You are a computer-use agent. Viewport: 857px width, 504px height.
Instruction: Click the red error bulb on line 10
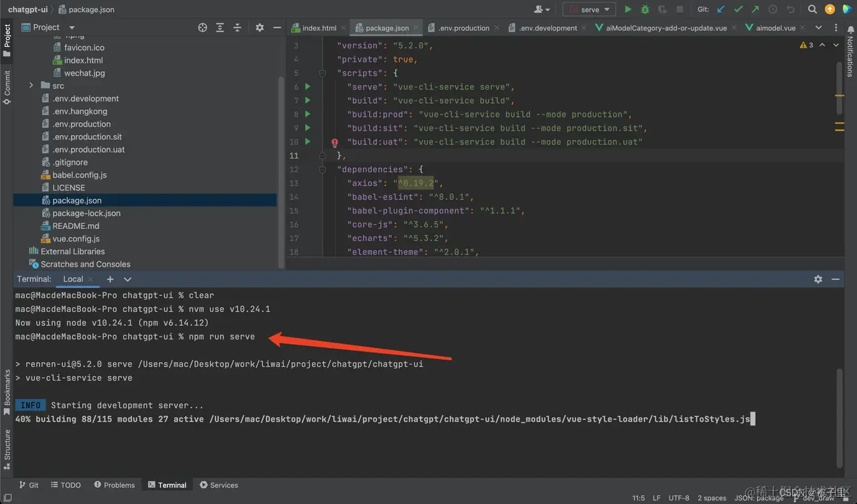(x=335, y=143)
